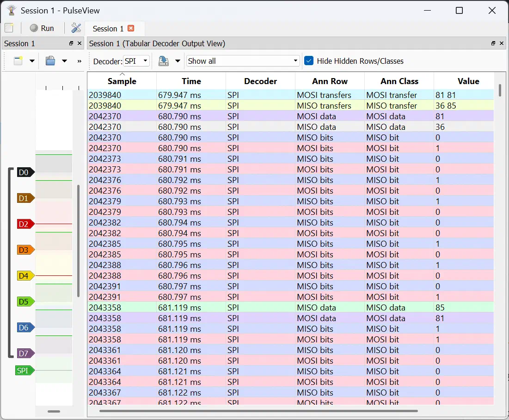Click the new view icon in Session toolbar
Screen dimensions: 509x420
tap(18, 61)
